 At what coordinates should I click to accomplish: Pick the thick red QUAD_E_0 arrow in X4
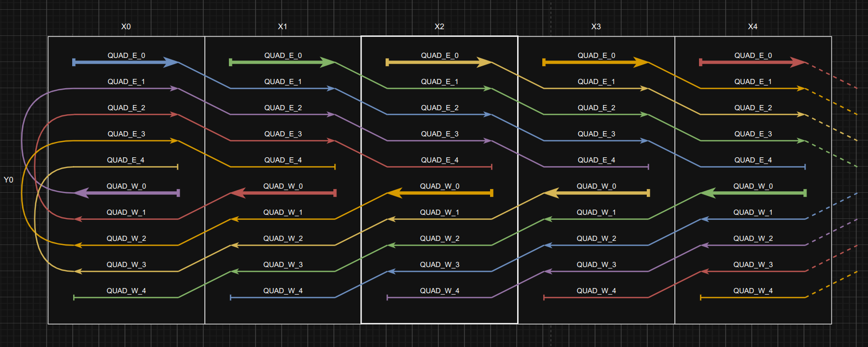tap(752, 63)
